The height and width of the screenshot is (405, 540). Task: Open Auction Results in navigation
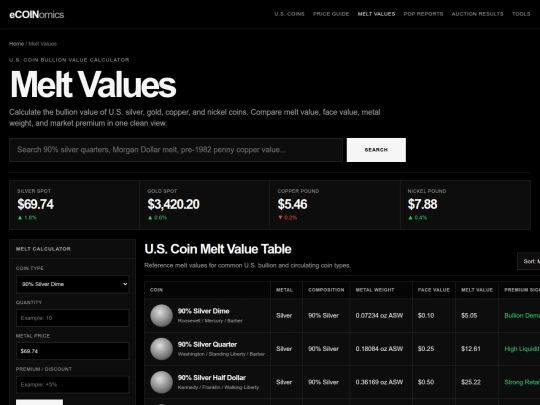tap(477, 14)
